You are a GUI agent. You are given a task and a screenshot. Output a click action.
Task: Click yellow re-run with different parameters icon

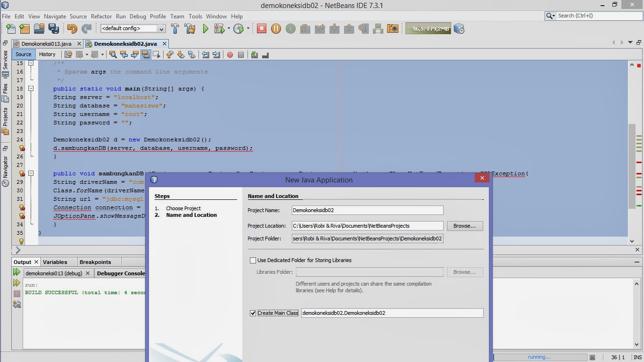(x=17, y=283)
